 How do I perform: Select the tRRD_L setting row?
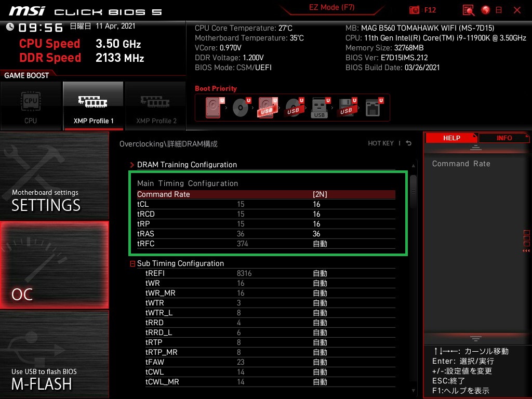coord(270,332)
